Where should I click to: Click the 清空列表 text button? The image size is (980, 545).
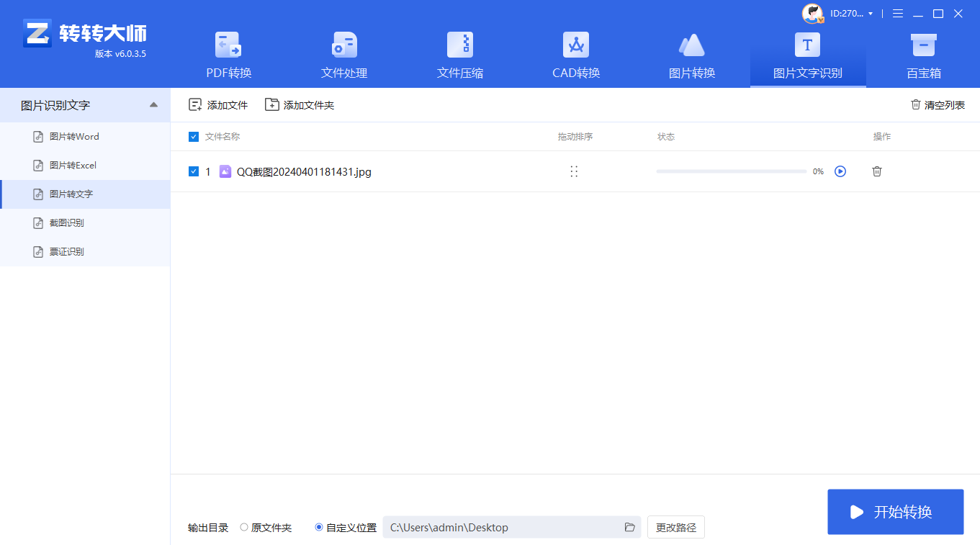click(945, 105)
